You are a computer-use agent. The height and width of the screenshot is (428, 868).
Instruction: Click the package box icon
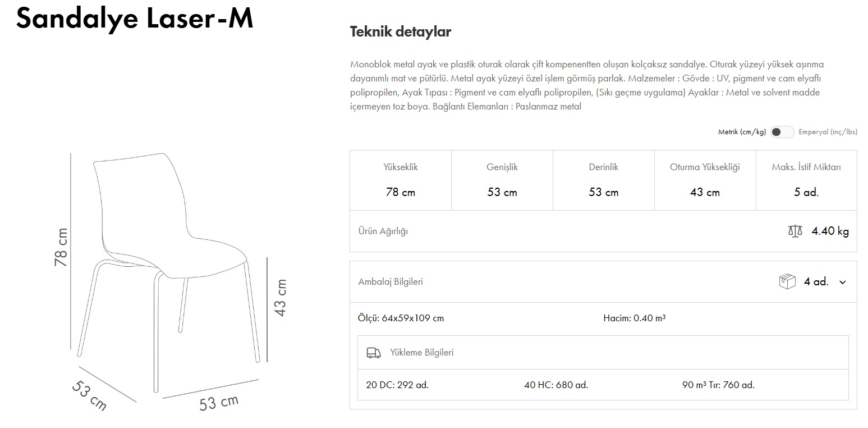click(x=787, y=281)
